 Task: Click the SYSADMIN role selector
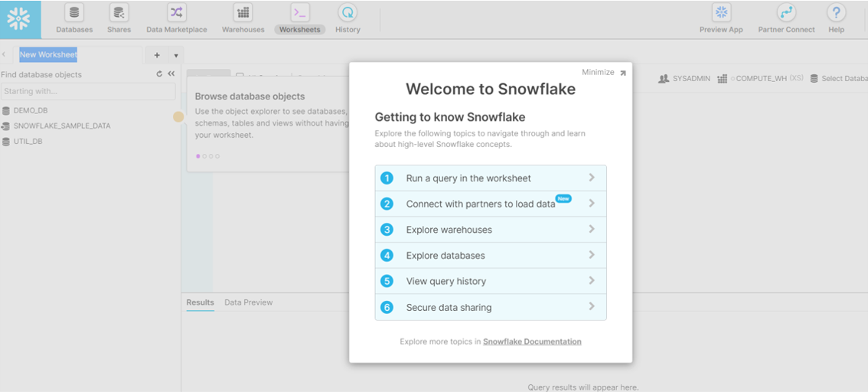click(684, 79)
